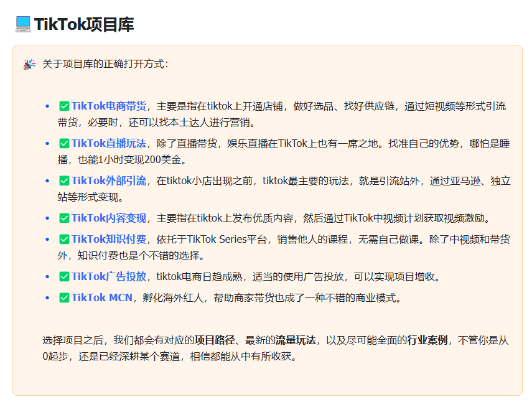Click green check icon beside TikTok内容变现

(64, 218)
